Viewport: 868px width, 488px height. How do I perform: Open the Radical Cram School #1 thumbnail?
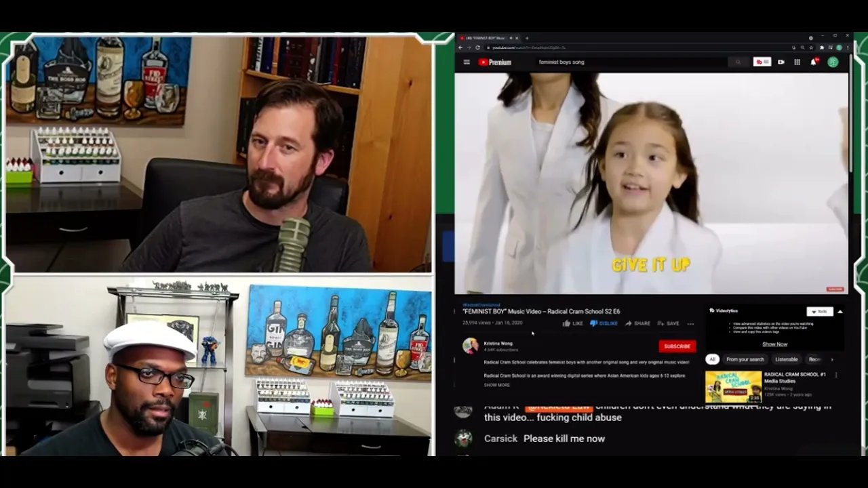pos(733,386)
